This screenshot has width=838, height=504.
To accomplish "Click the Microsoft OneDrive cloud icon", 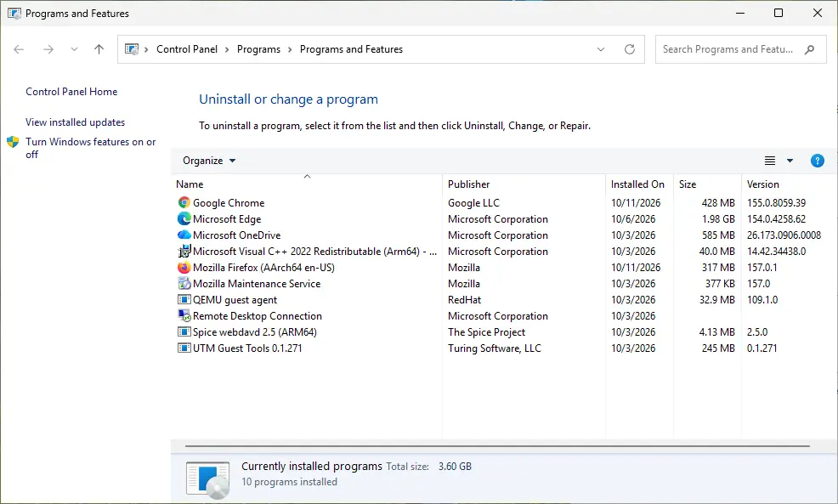I will click(x=184, y=235).
